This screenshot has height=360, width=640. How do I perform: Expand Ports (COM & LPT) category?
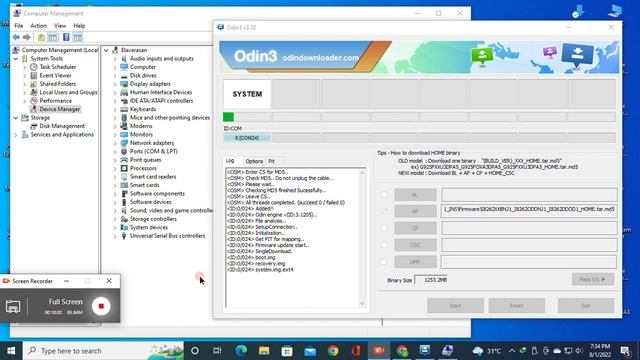coord(115,151)
